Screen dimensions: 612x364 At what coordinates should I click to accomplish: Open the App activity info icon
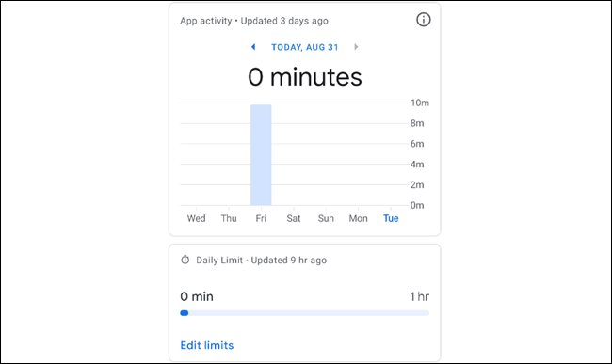click(423, 20)
